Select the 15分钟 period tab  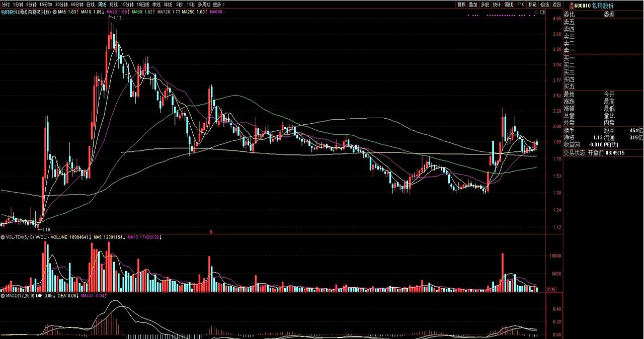click(x=46, y=4)
